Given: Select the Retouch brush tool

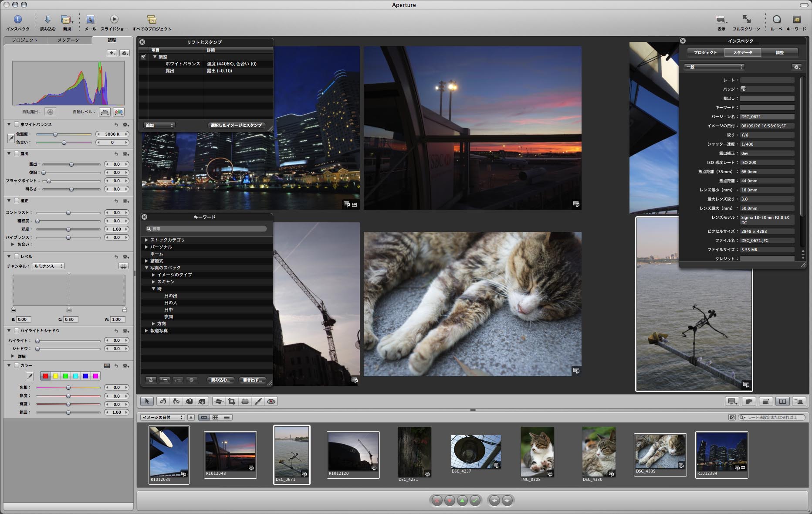Looking at the screenshot, I should (257, 401).
